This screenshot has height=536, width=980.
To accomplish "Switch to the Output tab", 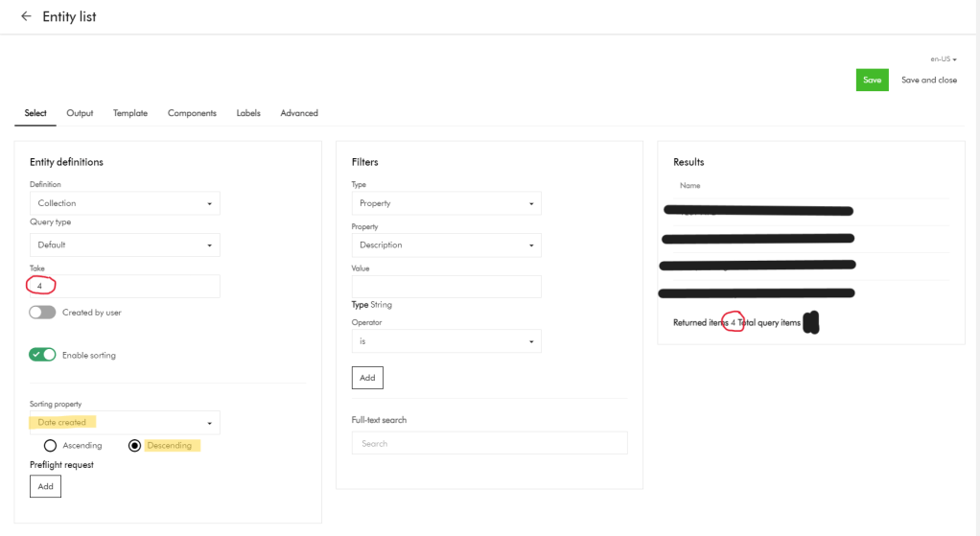I will (x=80, y=113).
